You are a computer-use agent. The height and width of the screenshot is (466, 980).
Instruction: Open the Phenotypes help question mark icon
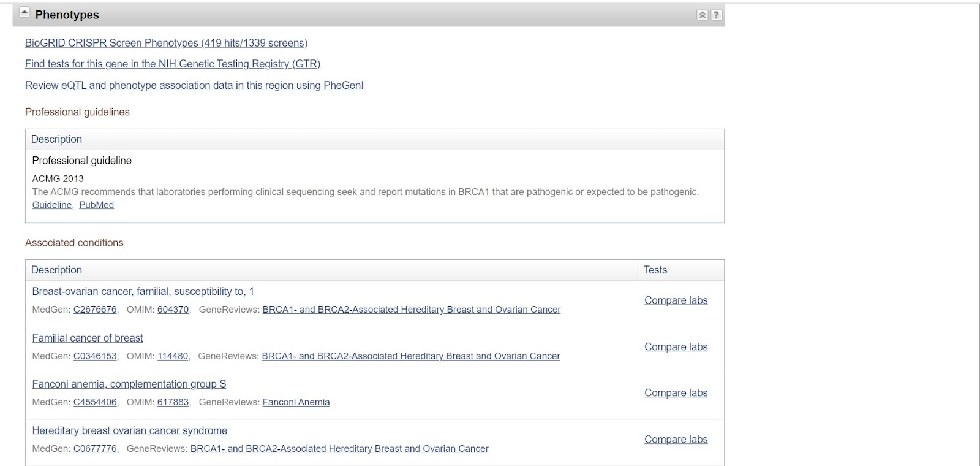click(716, 15)
